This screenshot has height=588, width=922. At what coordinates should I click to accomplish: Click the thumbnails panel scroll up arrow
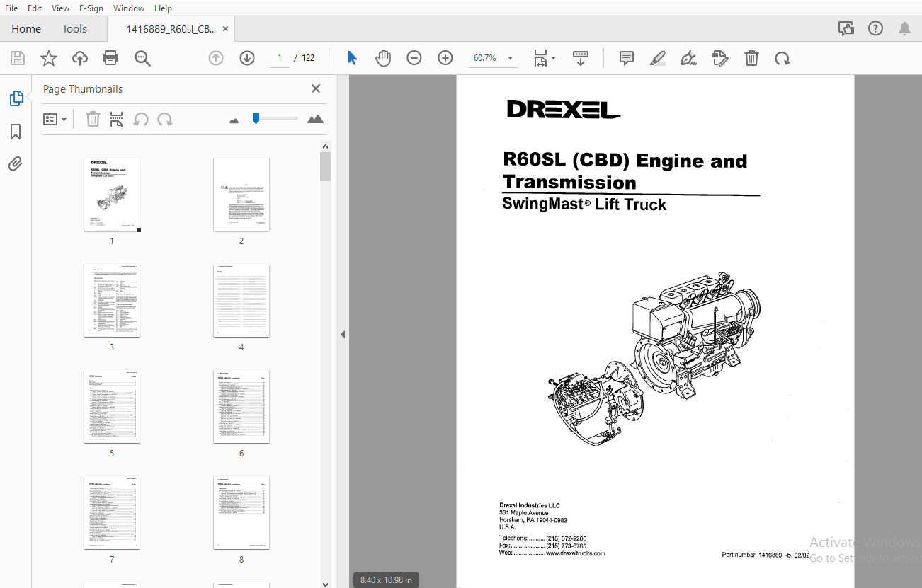pos(325,146)
